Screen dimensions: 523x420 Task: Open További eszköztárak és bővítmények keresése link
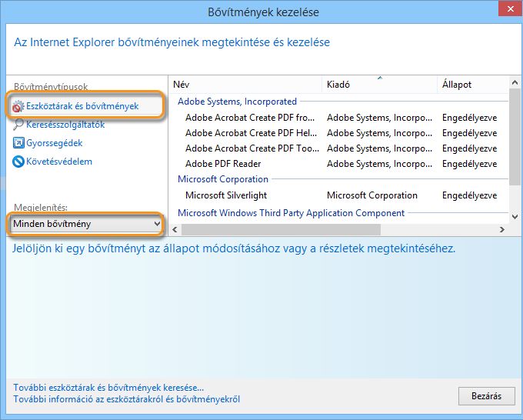click(108, 388)
